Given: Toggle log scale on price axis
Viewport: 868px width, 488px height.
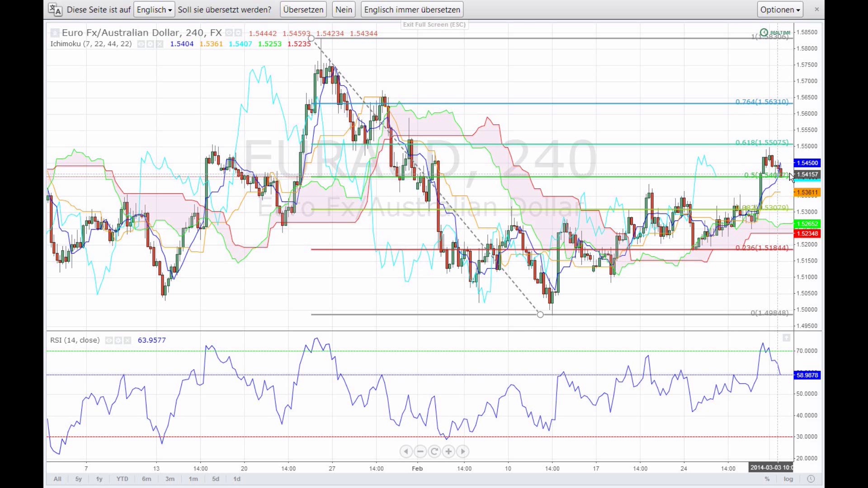Looking at the screenshot, I should point(788,479).
